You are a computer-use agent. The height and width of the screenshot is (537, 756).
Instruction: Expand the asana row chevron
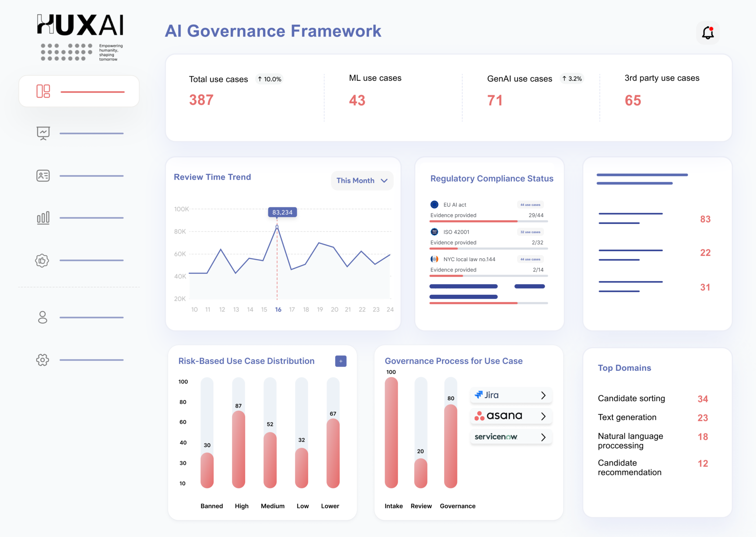coord(543,416)
